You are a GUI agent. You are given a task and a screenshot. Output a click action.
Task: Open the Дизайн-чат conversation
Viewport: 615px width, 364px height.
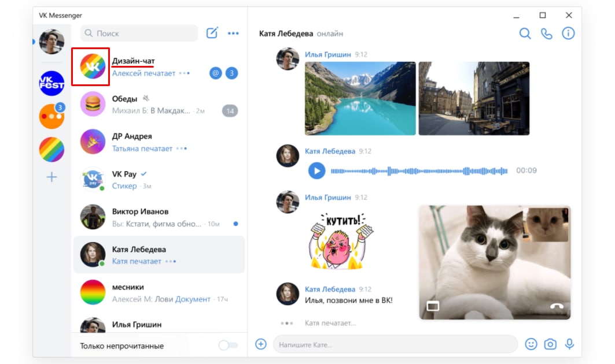[159, 66]
